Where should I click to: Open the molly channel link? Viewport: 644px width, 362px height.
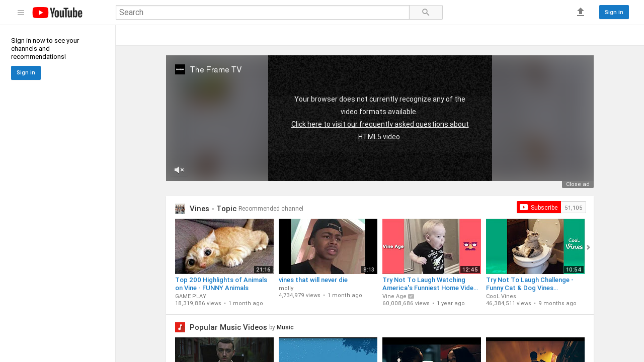[x=286, y=288]
